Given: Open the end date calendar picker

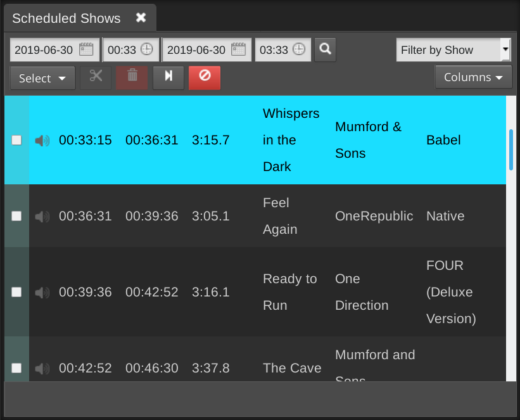Looking at the screenshot, I should tap(238, 49).
